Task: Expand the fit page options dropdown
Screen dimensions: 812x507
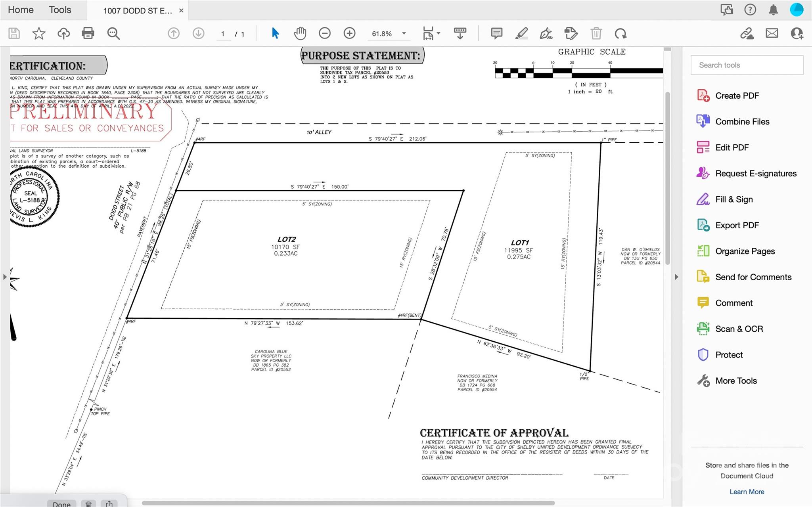Action: click(439, 33)
